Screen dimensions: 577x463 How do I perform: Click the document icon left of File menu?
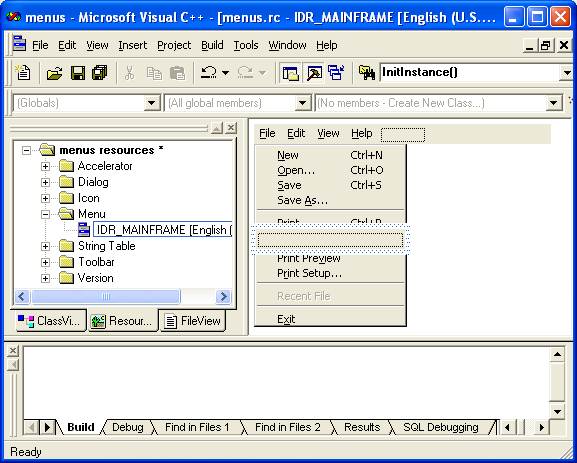(19, 44)
